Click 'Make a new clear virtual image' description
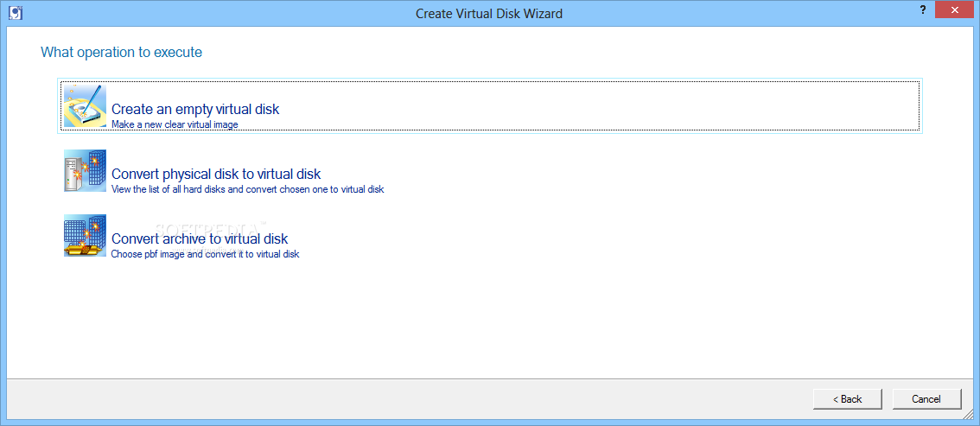 (x=175, y=125)
